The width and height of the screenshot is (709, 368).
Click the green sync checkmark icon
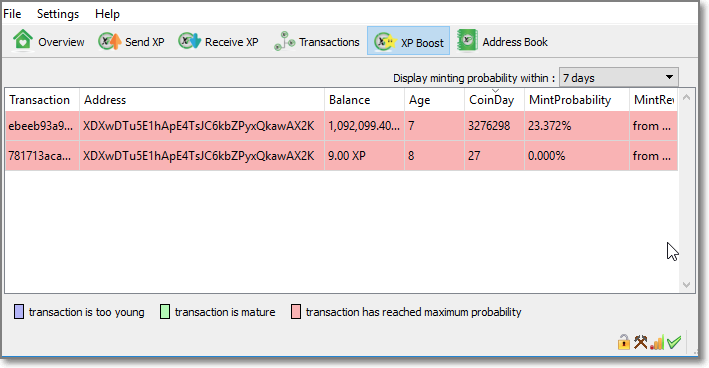point(674,343)
